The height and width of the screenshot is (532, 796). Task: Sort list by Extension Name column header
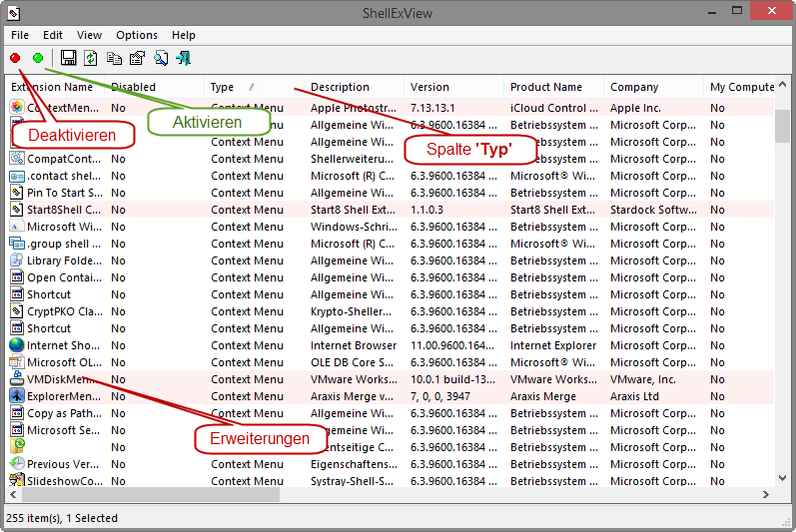tap(50, 87)
